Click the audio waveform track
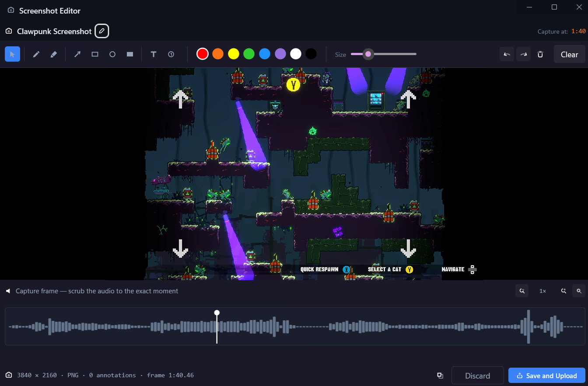The image size is (588, 386). coord(294,326)
